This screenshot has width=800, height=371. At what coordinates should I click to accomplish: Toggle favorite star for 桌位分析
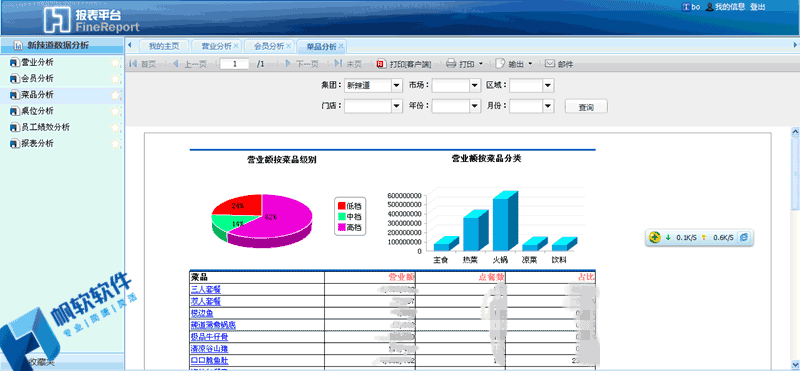pyautogui.click(x=116, y=111)
